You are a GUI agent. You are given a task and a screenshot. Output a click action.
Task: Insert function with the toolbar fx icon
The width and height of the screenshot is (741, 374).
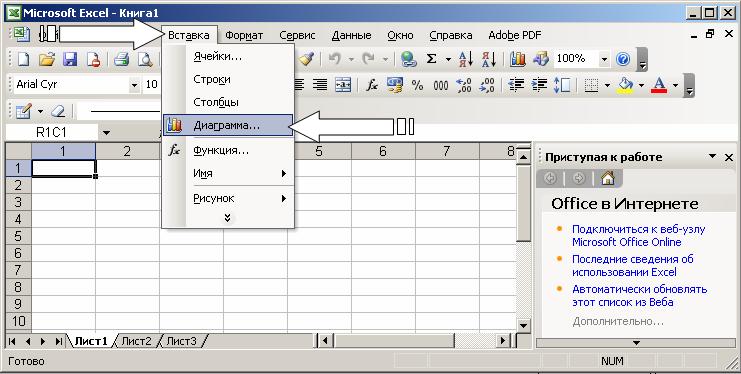coord(372,85)
